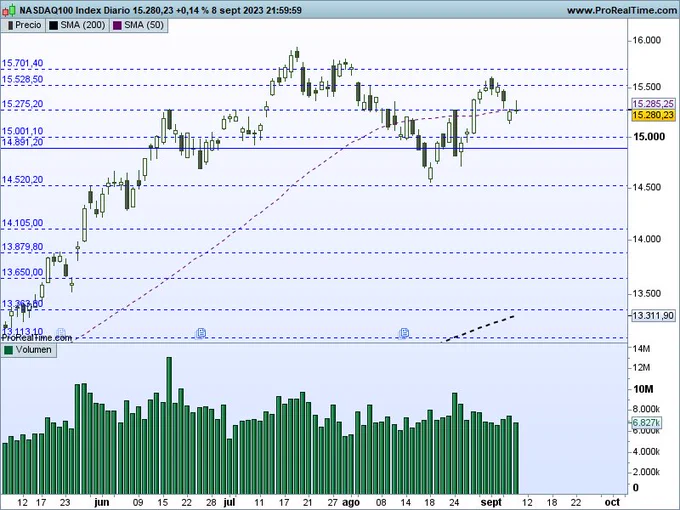Screen dimensions: 680x510
Task: Click the yellow 15.280,23 current price tag
Action: 653,115
